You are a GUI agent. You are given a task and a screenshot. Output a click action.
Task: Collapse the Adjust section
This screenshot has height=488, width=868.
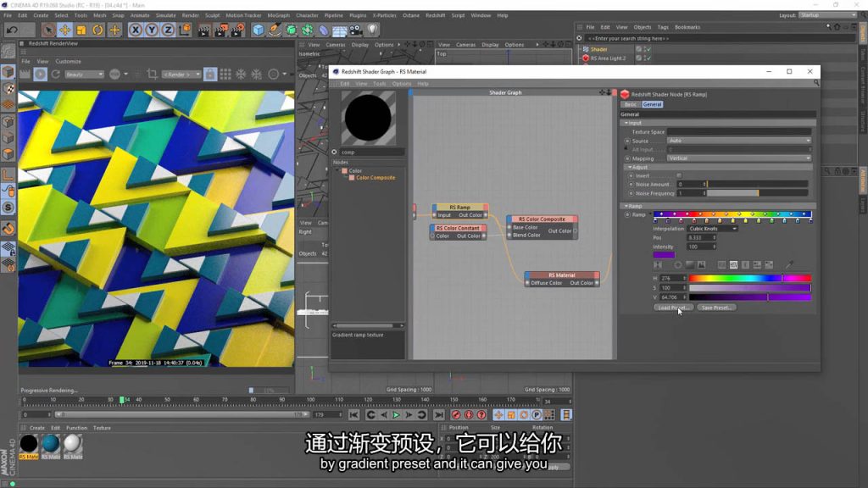630,167
